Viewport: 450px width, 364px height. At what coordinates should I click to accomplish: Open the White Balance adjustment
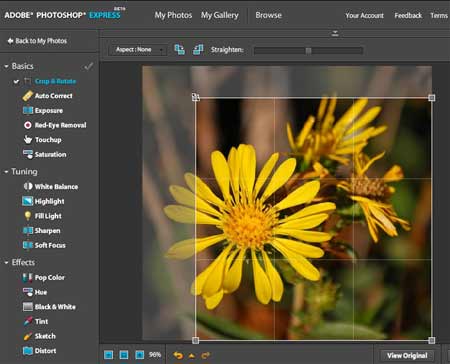51,187
